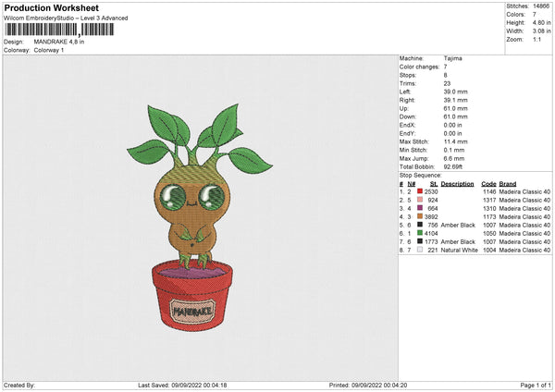Screen dimensions: 555x392
Task: Click the "Description" column header
Action: (x=457, y=184)
